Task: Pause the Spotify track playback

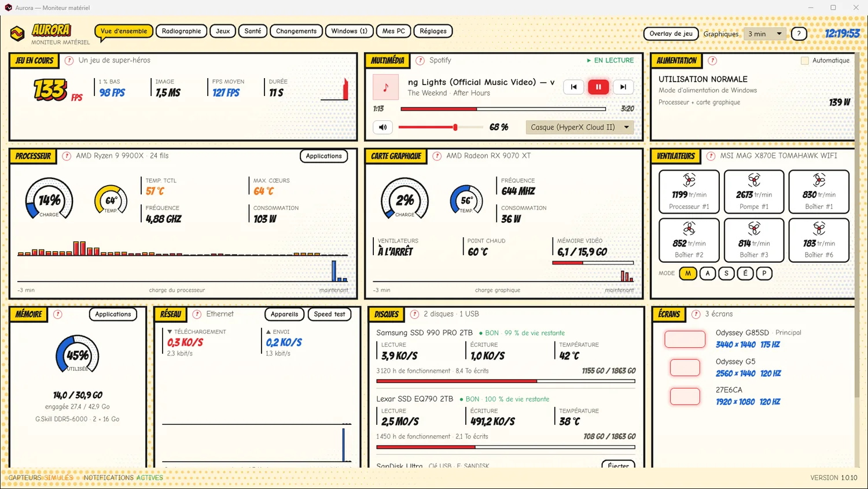Action: pos(598,87)
